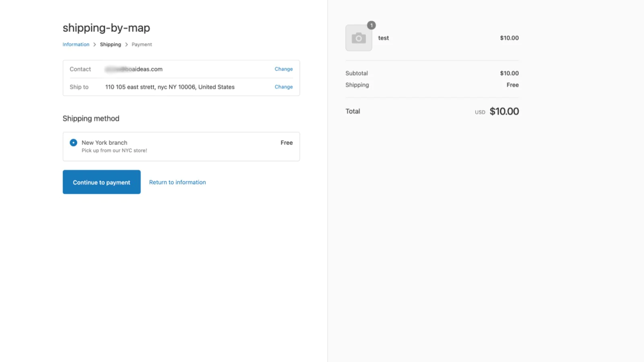Click the New York branch label

click(104, 143)
